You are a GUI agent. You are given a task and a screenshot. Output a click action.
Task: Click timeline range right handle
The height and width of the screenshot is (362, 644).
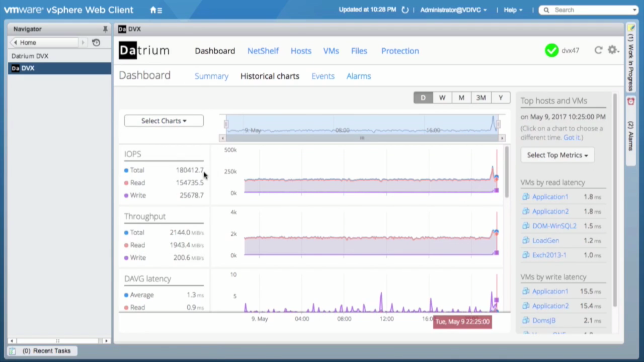[498, 124]
